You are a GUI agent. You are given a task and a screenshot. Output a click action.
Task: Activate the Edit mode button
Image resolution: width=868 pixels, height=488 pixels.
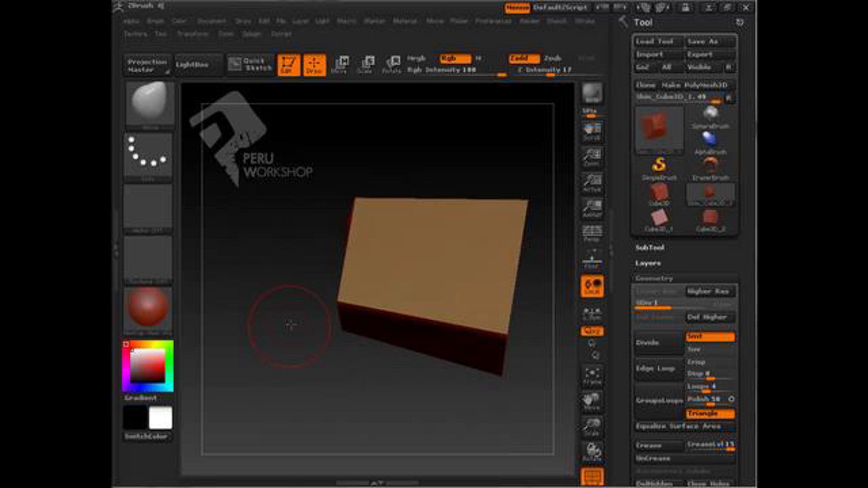(289, 65)
